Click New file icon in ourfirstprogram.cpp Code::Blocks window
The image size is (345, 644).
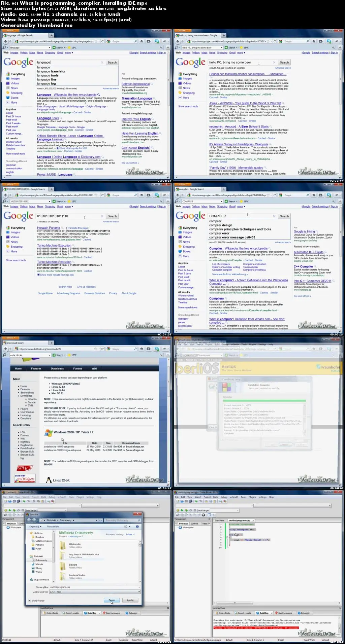coord(178,501)
